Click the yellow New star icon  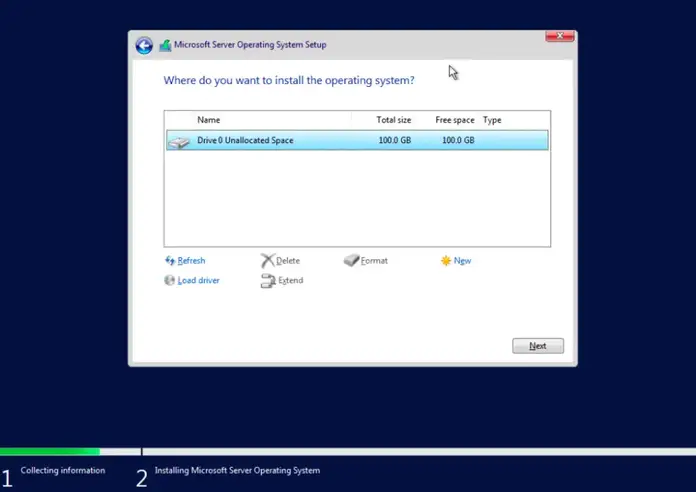[446, 261]
